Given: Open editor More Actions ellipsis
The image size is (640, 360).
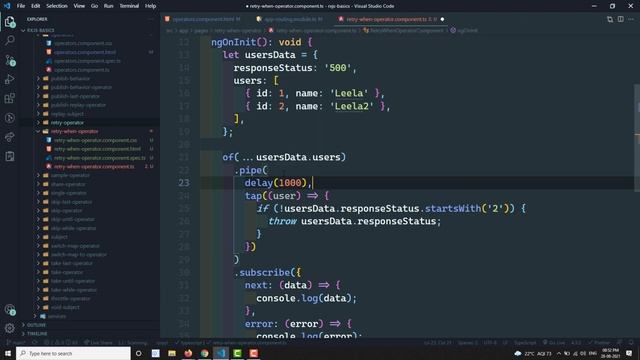Looking at the screenshot, I should tap(631, 19).
